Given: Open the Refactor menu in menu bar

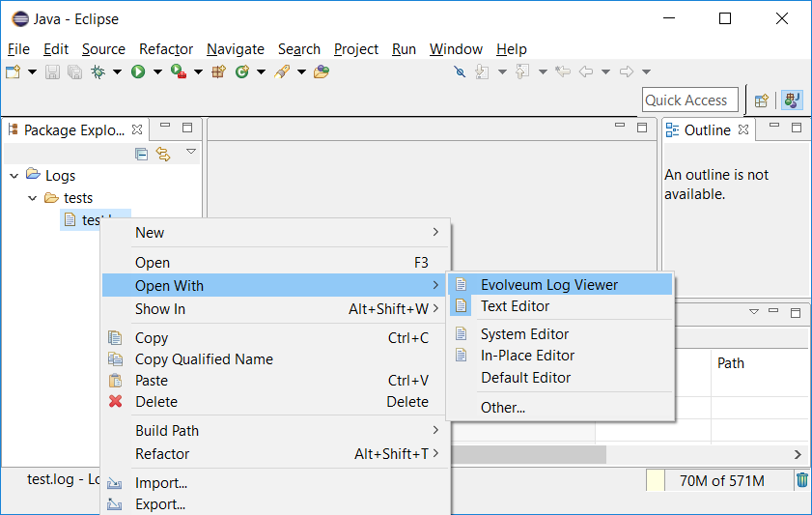Looking at the screenshot, I should 165,49.
